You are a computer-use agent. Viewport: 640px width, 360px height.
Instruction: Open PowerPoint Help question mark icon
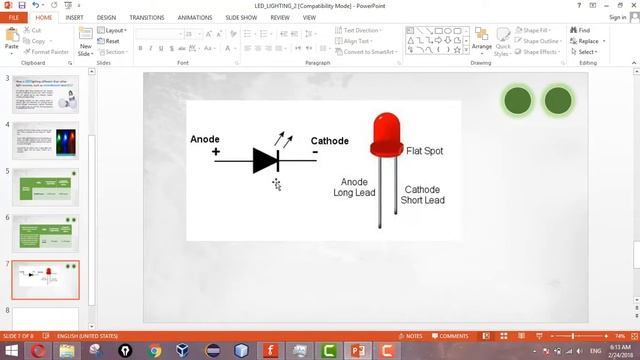pos(579,5)
